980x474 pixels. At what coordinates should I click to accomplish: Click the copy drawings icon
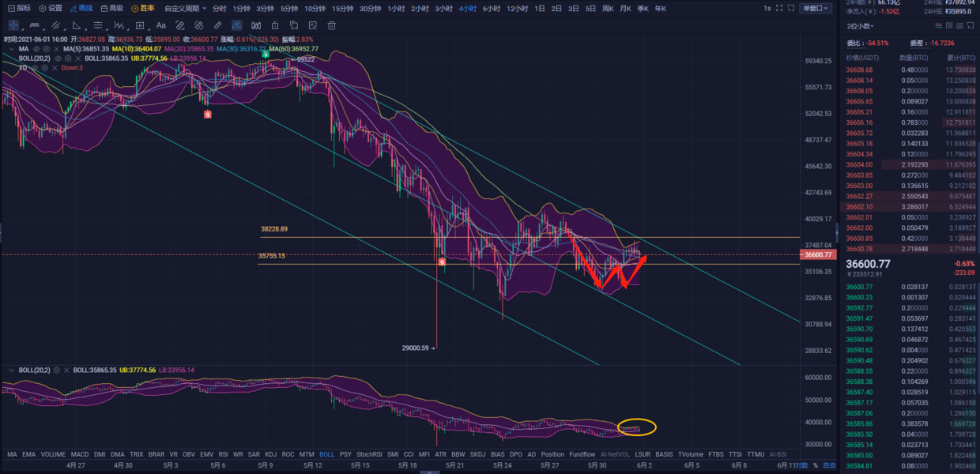[294, 25]
